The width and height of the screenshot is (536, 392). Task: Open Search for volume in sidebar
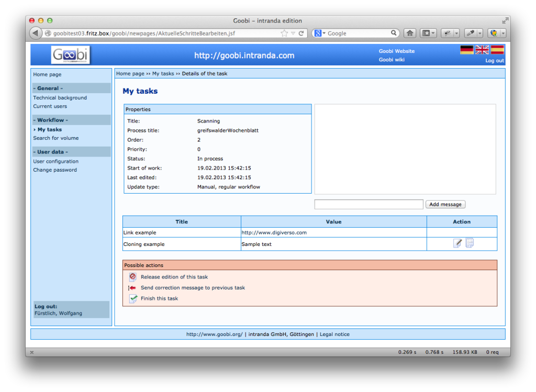(x=55, y=138)
